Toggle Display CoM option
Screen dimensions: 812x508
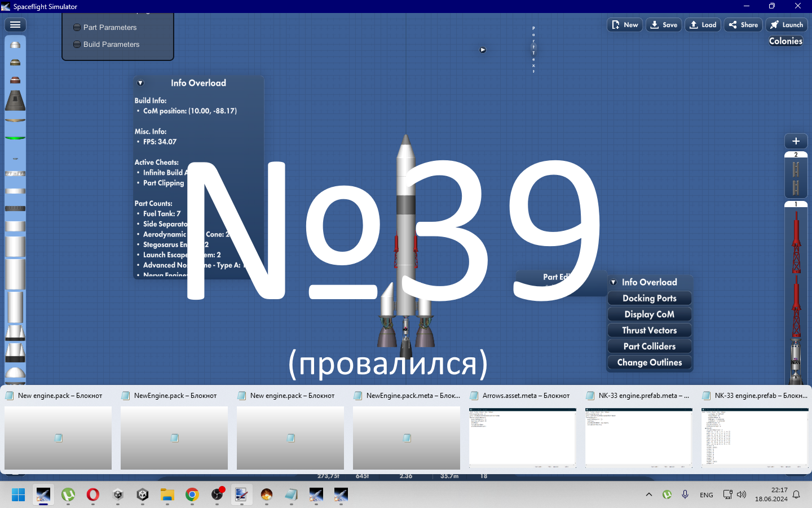650,314
